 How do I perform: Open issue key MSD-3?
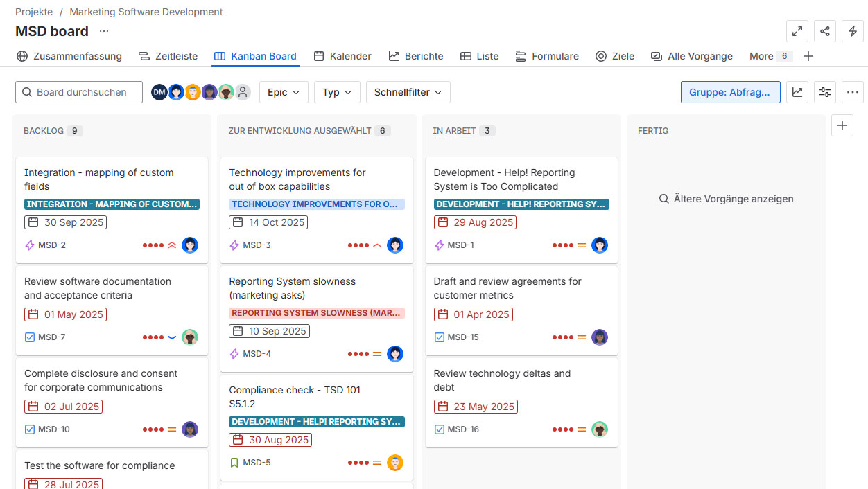point(257,245)
